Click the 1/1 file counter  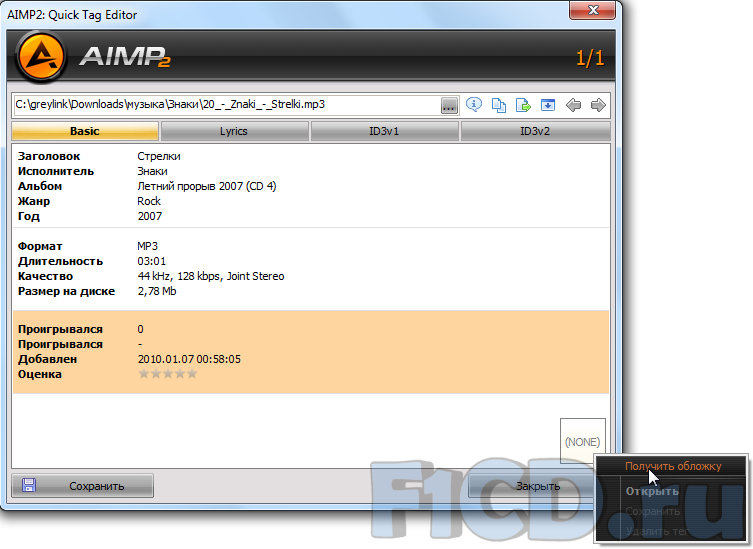tap(590, 58)
